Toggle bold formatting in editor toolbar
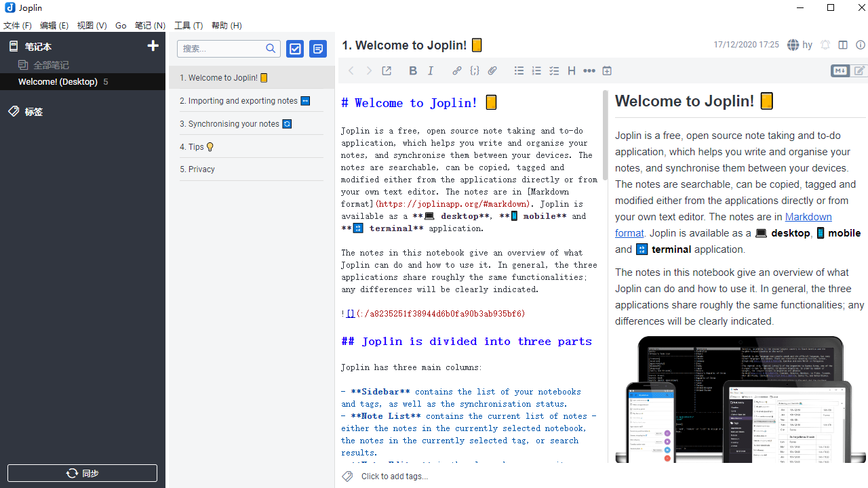 (x=413, y=70)
